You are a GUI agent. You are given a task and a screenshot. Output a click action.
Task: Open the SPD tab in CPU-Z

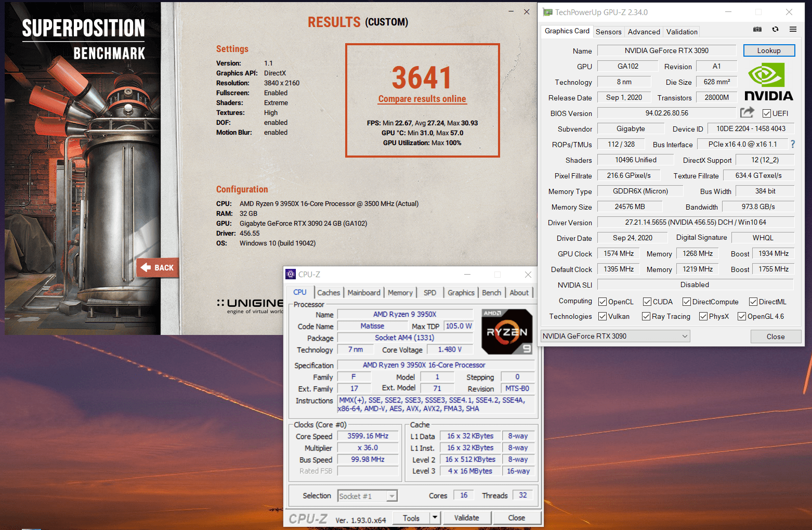pos(430,293)
